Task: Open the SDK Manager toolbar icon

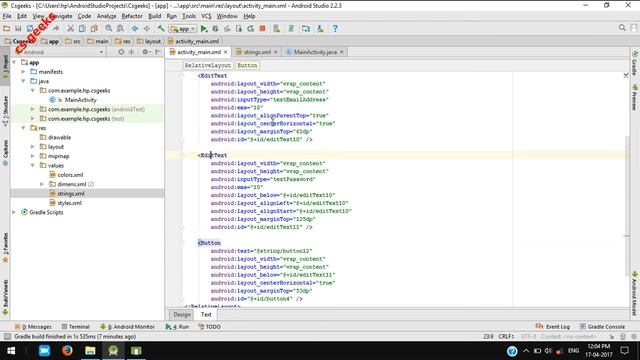Action: point(320,29)
